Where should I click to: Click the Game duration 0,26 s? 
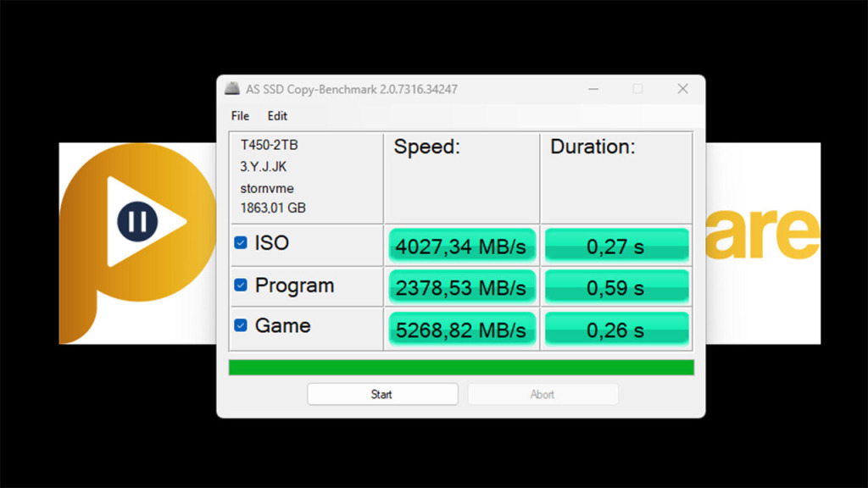point(616,330)
